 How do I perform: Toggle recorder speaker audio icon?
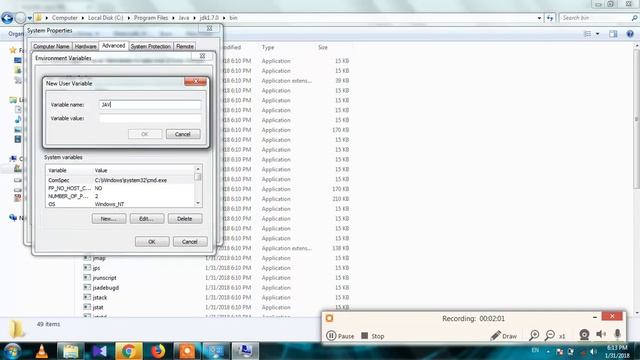[601, 334]
